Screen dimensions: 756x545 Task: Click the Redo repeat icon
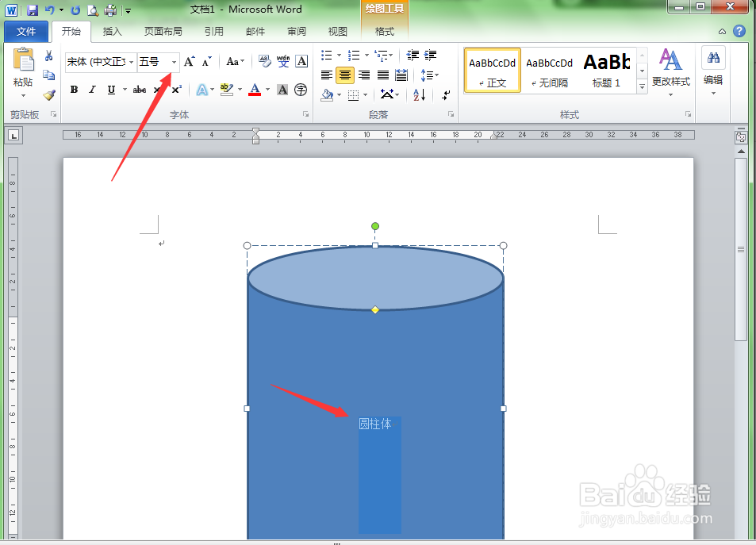(75, 10)
